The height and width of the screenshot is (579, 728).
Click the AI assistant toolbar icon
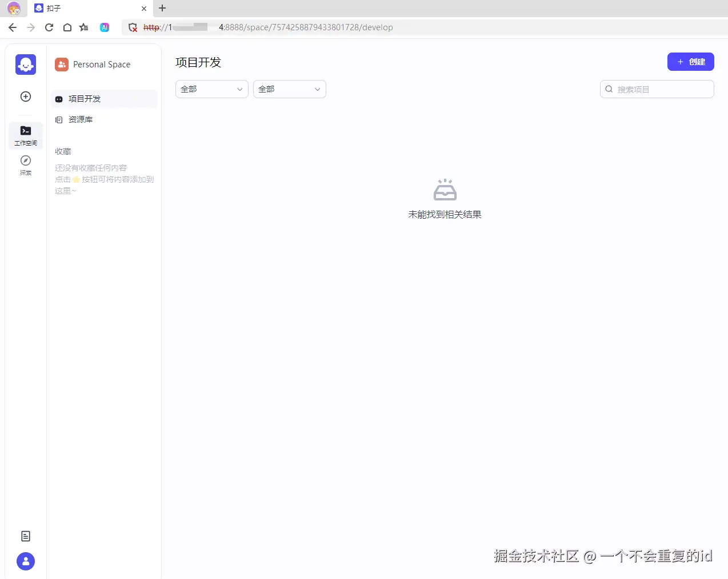point(105,27)
